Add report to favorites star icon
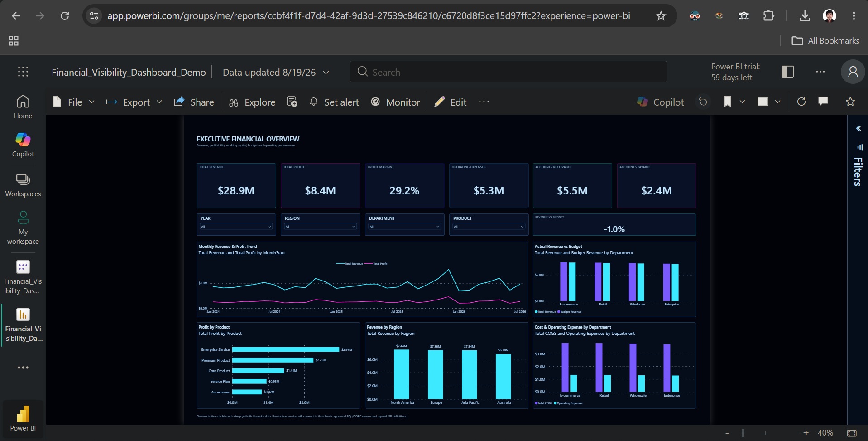The width and height of the screenshot is (868, 441). [x=850, y=102]
